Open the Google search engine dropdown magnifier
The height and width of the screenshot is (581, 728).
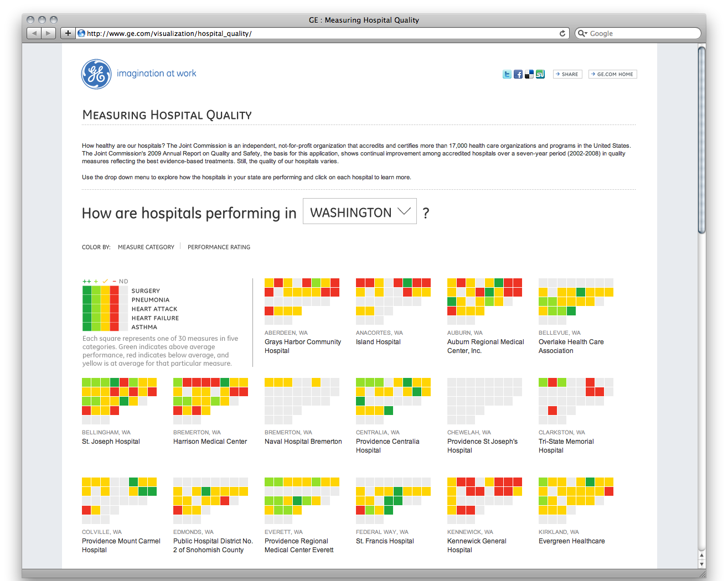pos(582,33)
